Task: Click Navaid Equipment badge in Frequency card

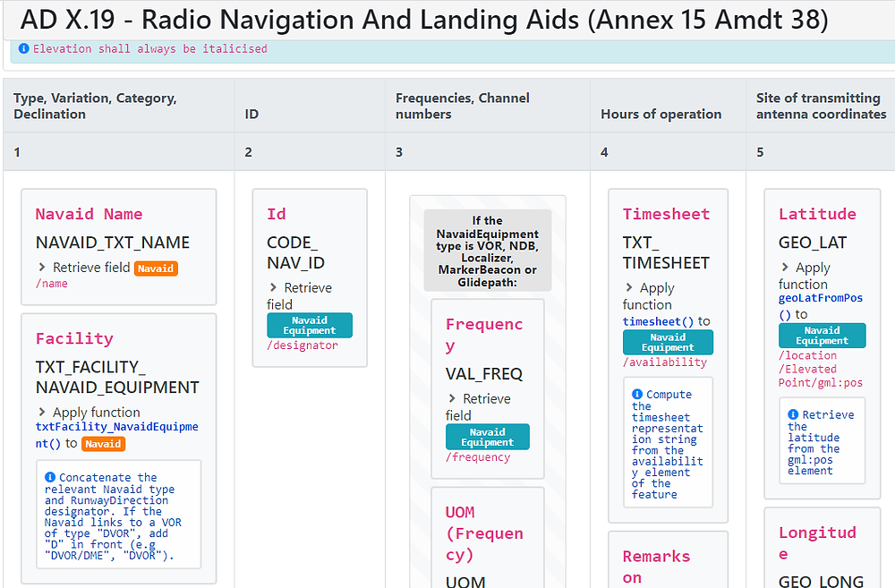Action: (x=488, y=438)
